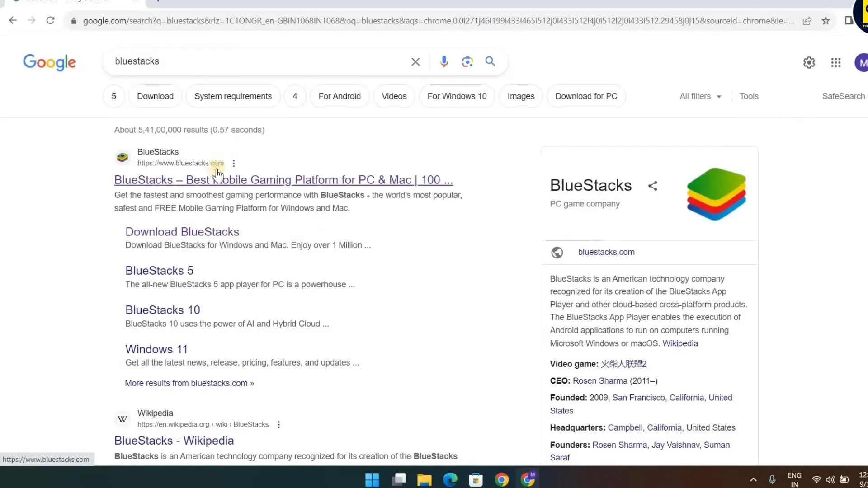
Task: Open the Tools search options
Action: click(749, 96)
